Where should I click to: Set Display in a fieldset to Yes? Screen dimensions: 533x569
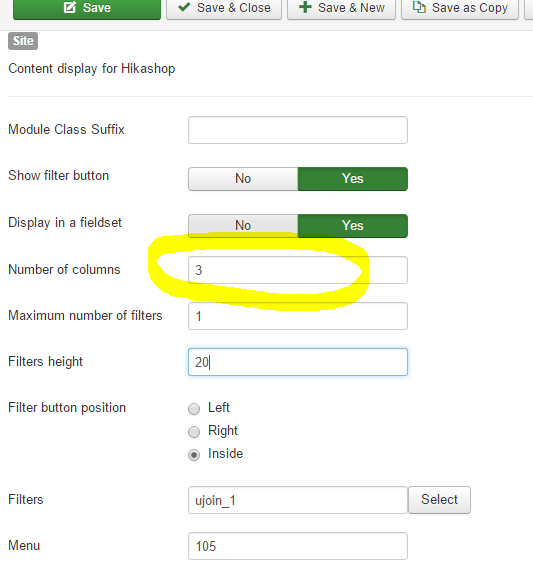point(353,225)
